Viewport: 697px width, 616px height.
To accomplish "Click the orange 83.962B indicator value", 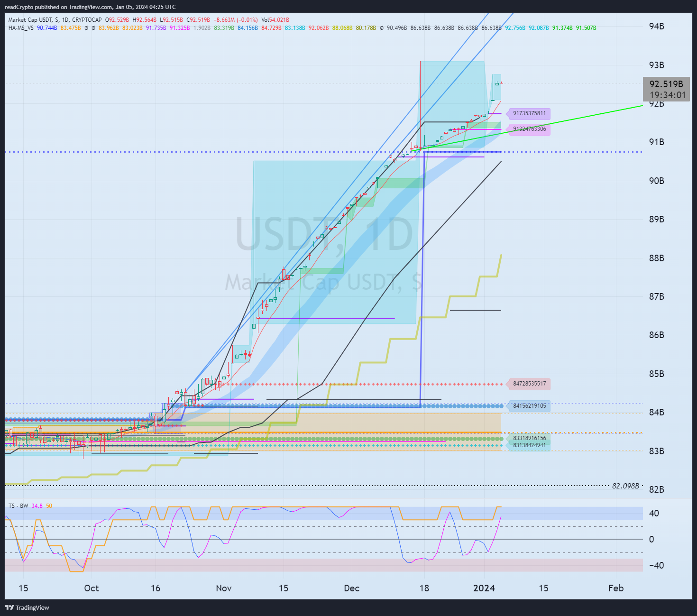I will coord(109,28).
